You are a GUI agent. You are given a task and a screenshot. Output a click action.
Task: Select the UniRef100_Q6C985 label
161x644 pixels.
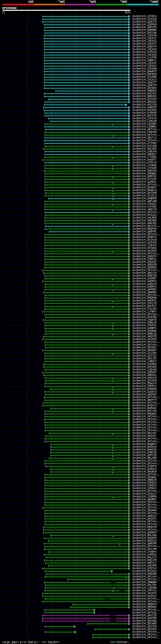tap(144, 149)
